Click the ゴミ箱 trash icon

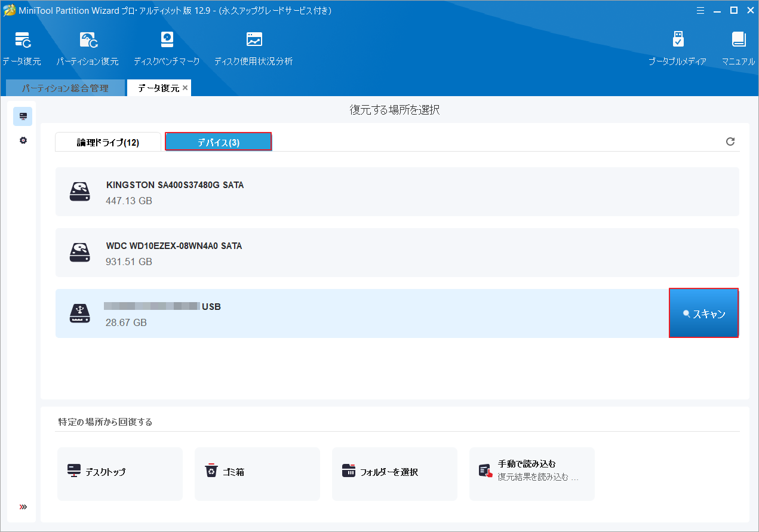click(211, 471)
